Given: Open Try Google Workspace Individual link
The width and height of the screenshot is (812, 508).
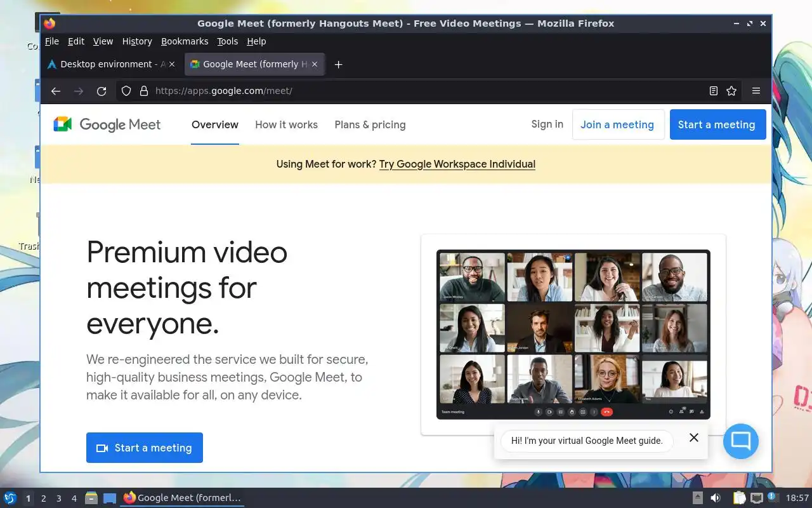Looking at the screenshot, I should tap(457, 164).
